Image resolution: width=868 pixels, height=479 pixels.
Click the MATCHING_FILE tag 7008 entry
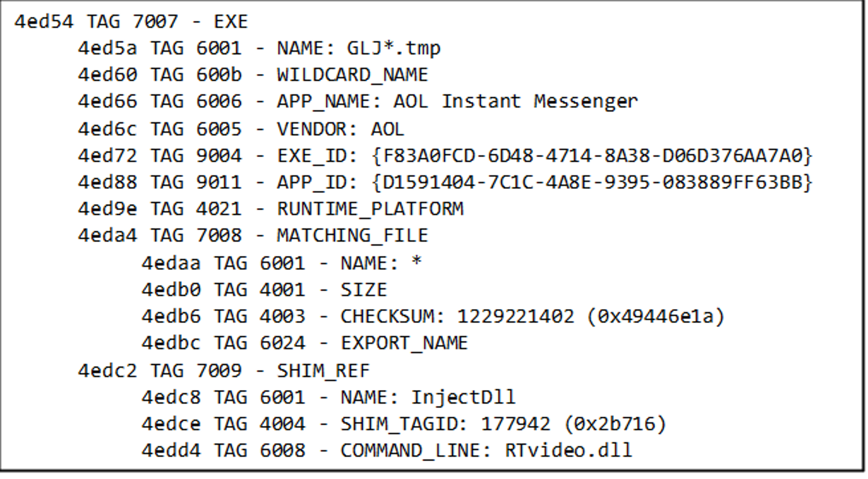253,236
